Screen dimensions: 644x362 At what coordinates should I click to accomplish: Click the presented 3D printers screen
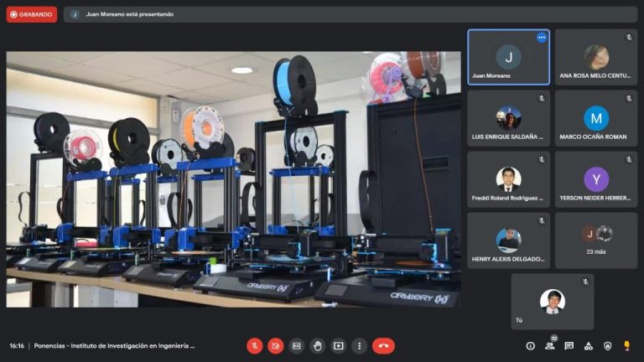(x=233, y=179)
